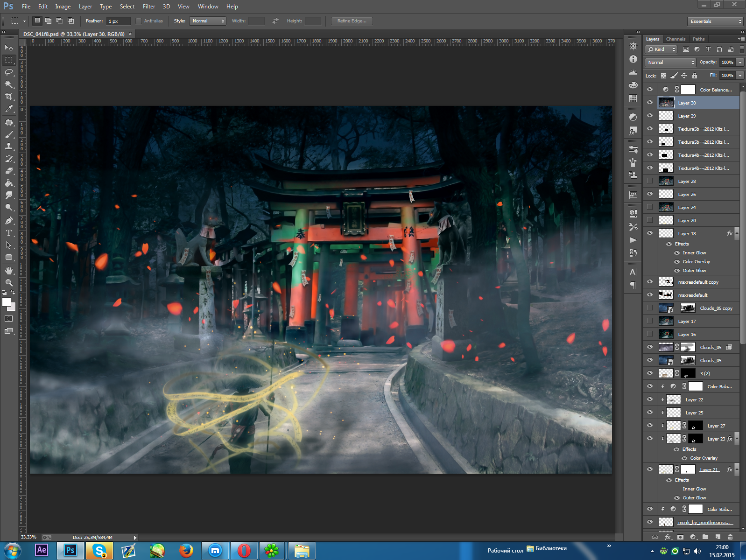The image size is (746, 560).
Task: Swap foreground and background colors
Action: [13, 293]
